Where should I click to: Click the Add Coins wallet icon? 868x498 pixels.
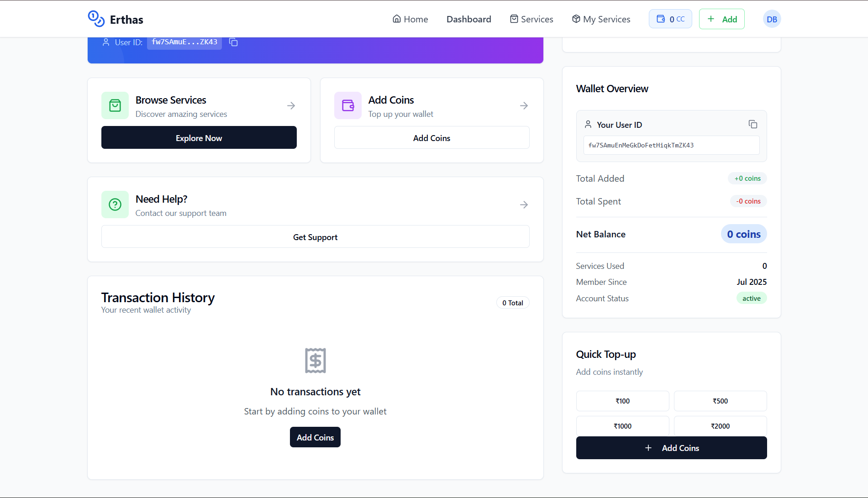(348, 105)
